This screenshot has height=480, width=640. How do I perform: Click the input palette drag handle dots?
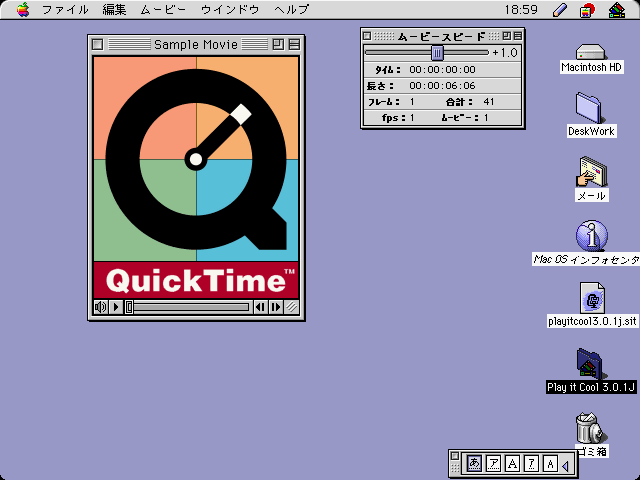click(x=455, y=468)
